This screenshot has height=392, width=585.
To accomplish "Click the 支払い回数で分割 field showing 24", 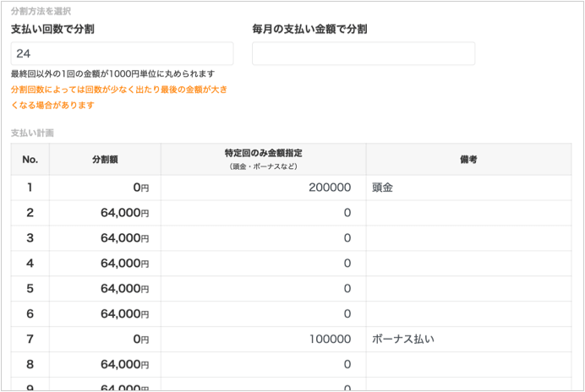I will [x=122, y=54].
